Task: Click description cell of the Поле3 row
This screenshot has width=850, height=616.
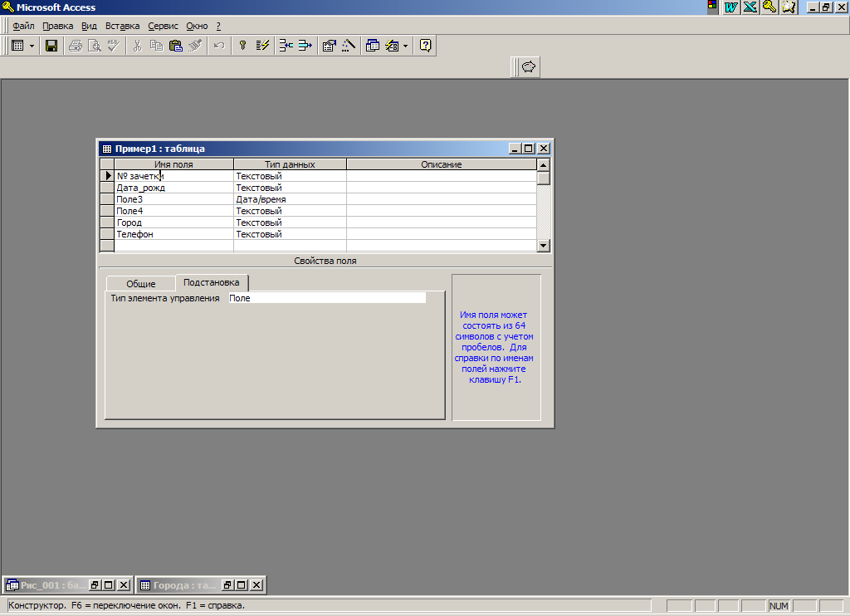Action: 442,199
